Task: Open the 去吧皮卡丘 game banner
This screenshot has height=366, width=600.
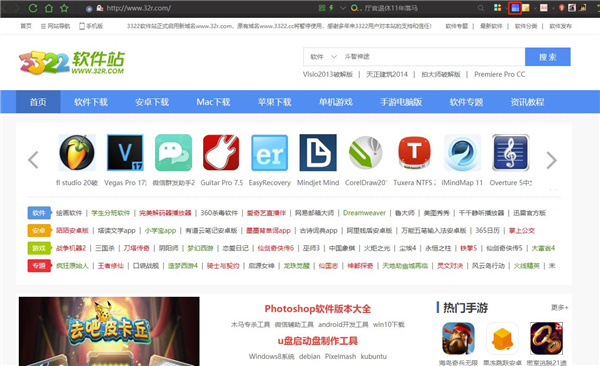Action: point(109,331)
